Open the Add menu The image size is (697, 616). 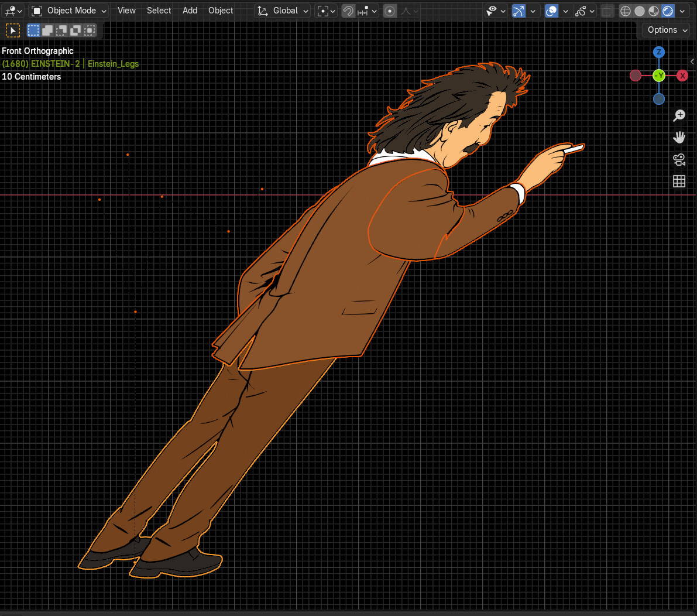(190, 11)
